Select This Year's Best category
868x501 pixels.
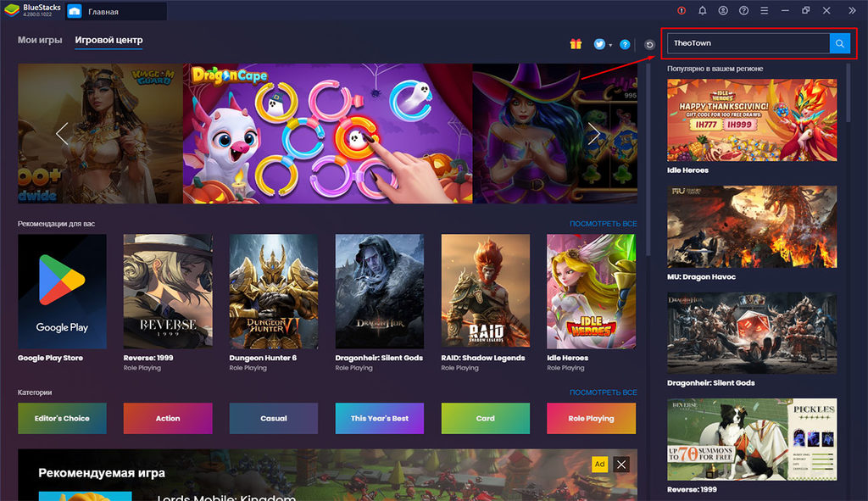379,418
